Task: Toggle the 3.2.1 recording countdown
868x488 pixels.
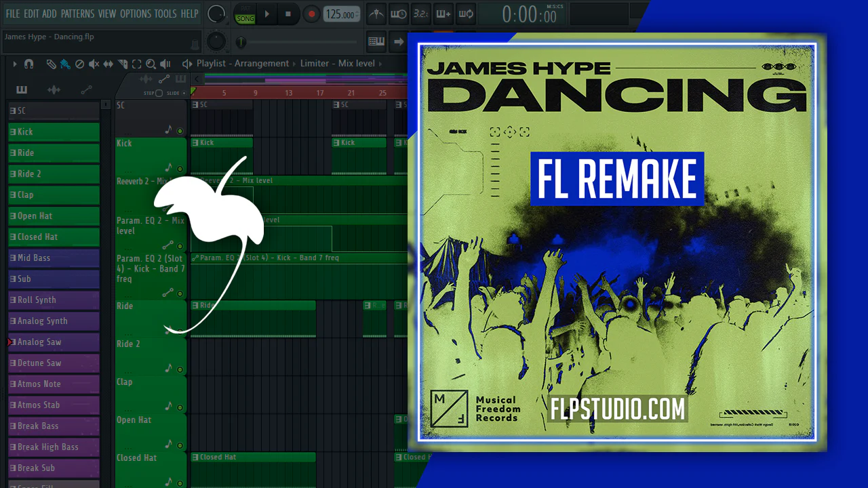Action: pos(421,14)
